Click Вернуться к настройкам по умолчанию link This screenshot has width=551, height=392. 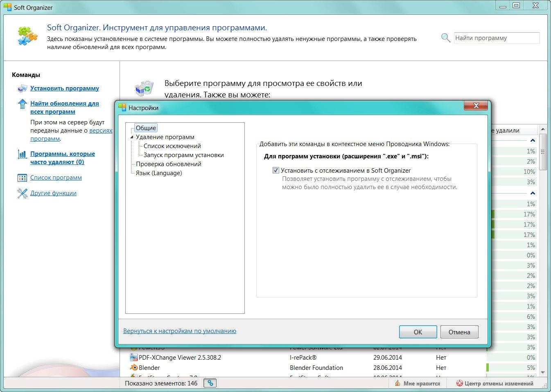tap(180, 331)
